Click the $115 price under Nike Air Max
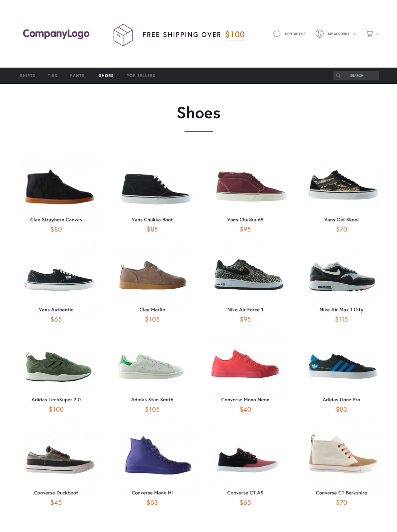This screenshot has width=397, height=532. pyautogui.click(x=342, y=319)
